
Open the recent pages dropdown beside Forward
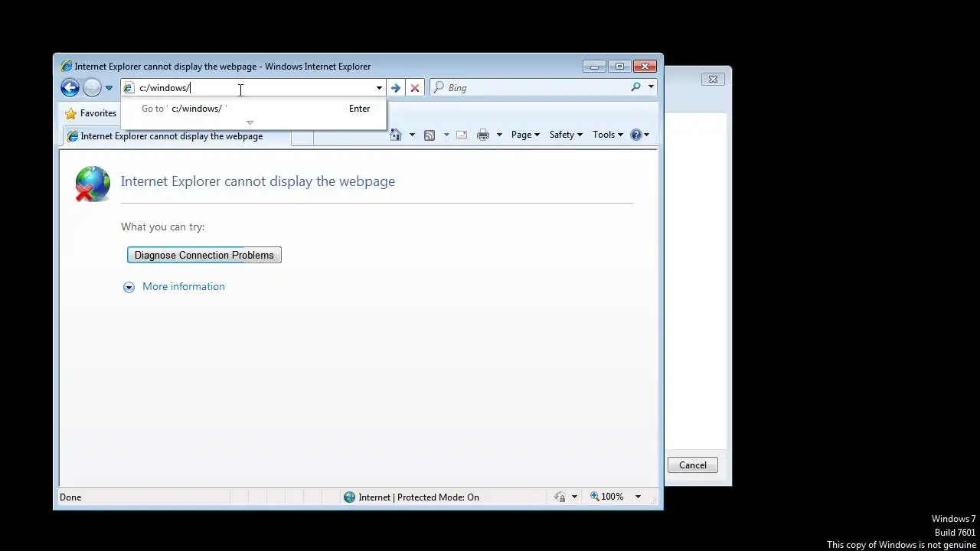(109, 88)
